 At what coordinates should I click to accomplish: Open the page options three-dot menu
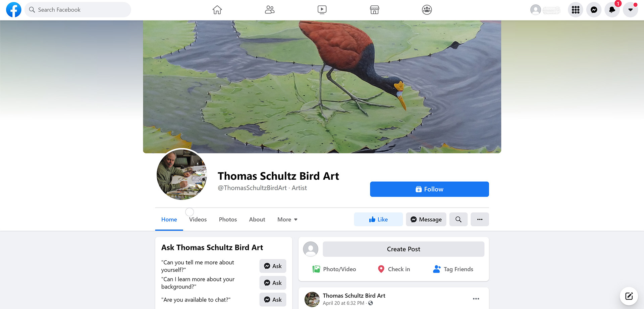click(x=480, y=219)
